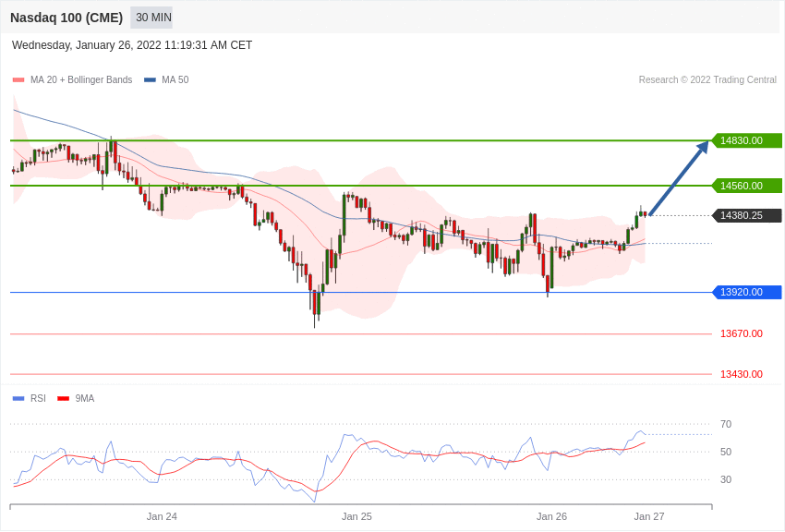
Task: Click the 13430.00 support label
Action: pos(742,374)
